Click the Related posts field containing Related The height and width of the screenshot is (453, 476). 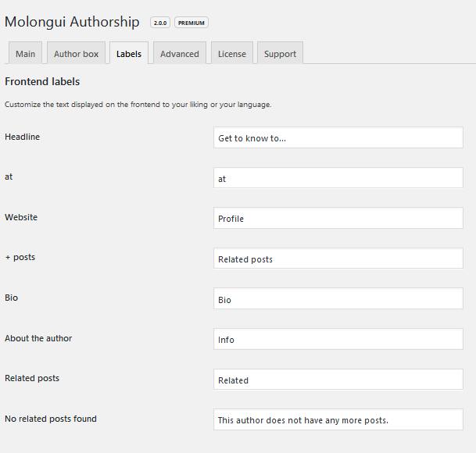tap(338, 380)
